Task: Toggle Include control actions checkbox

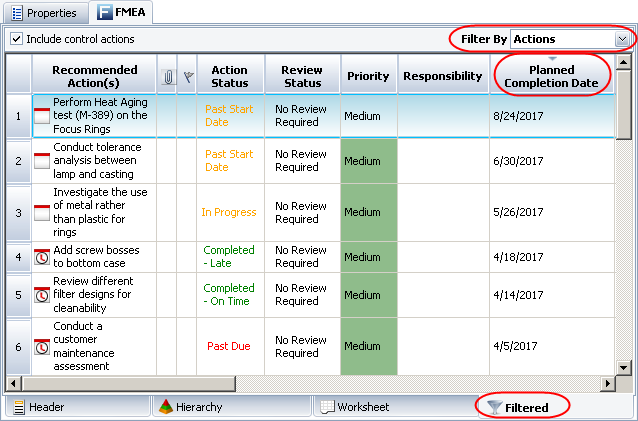Action: 17,39
